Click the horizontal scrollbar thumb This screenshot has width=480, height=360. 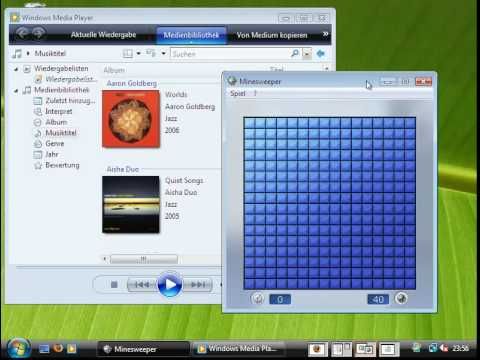pos(144,259)
